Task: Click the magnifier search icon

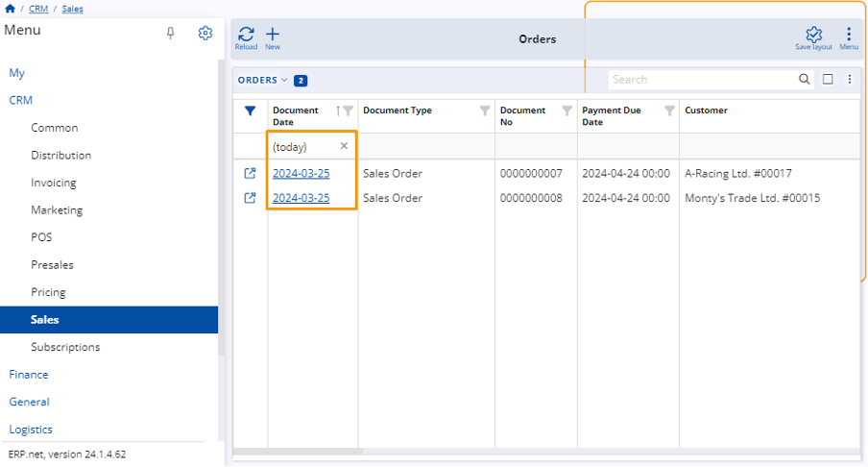Action: click(805, 80)
